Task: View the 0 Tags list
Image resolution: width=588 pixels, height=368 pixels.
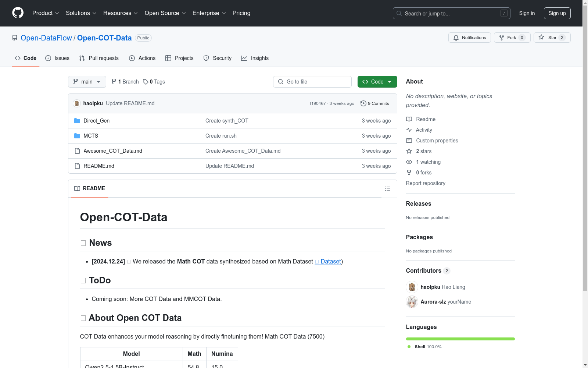Action: pos(154,82)
